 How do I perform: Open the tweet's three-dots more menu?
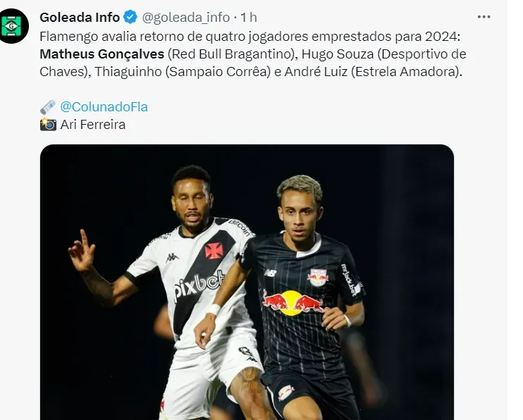coord(484,17)
